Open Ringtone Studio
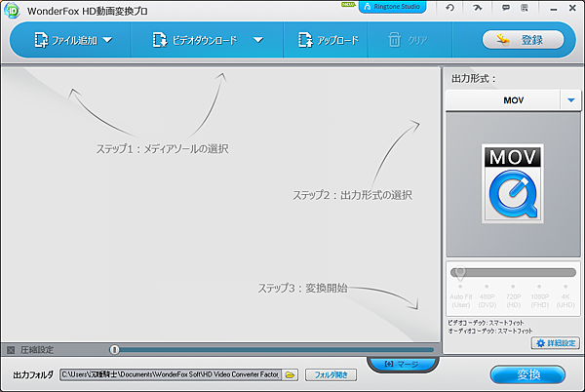585x392 pixels. tap(392, 7)
